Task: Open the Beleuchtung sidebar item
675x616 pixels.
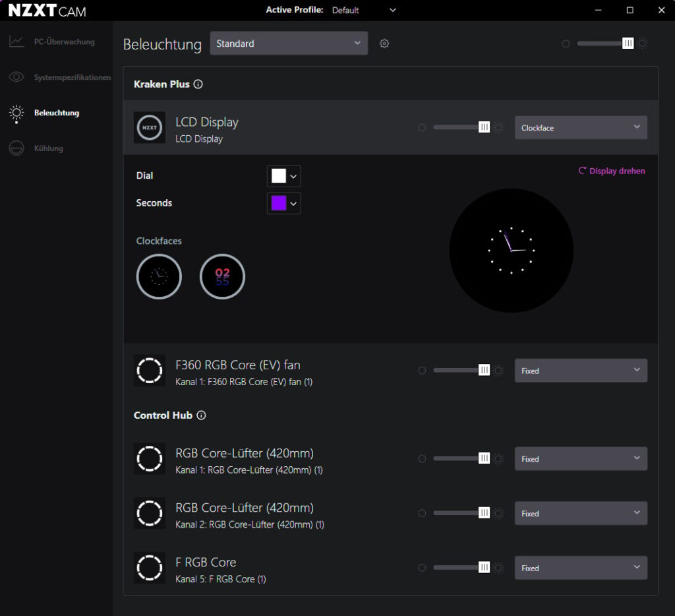Action: tap(57, 113)
